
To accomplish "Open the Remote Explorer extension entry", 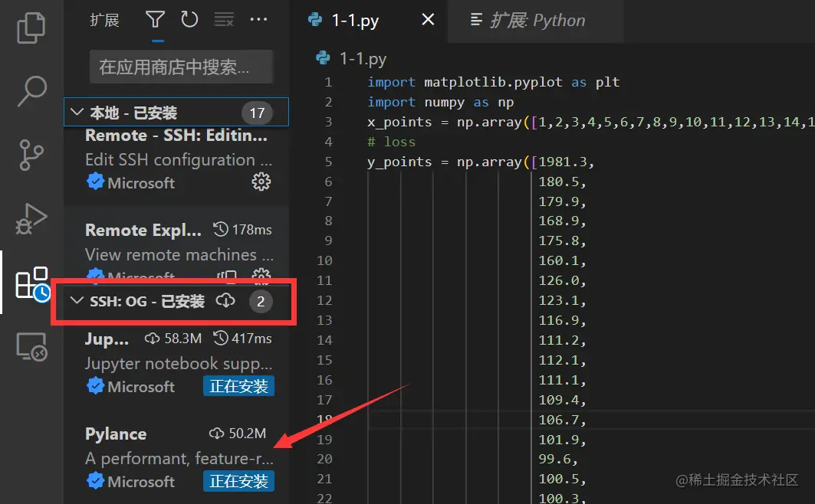I will 176,244.
